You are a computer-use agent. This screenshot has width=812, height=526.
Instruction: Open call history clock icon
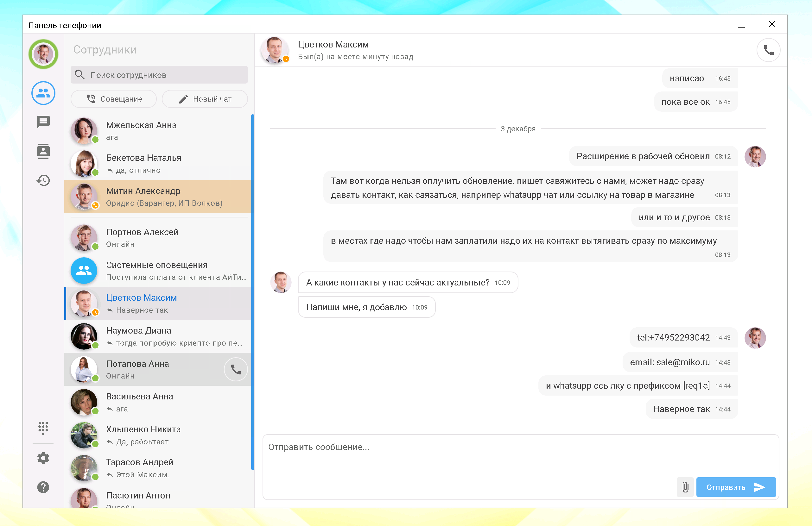[43, 180]
